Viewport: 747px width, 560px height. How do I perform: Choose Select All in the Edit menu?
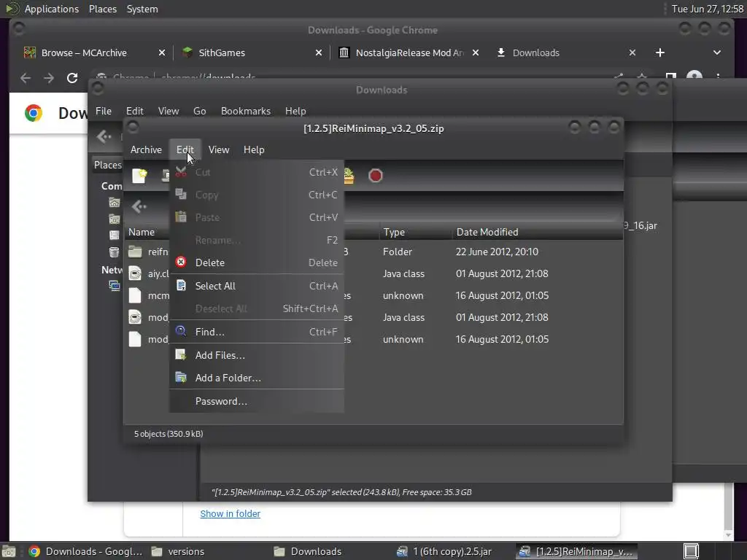257,286
